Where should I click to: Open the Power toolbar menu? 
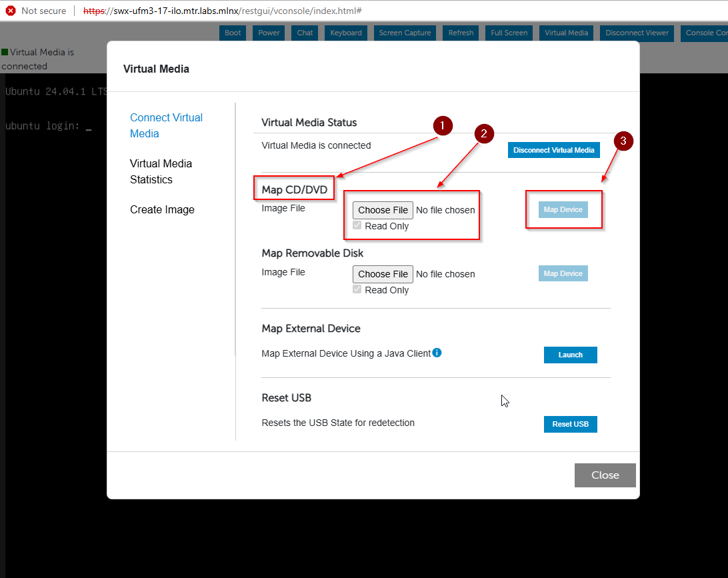(x=269, y=33)
